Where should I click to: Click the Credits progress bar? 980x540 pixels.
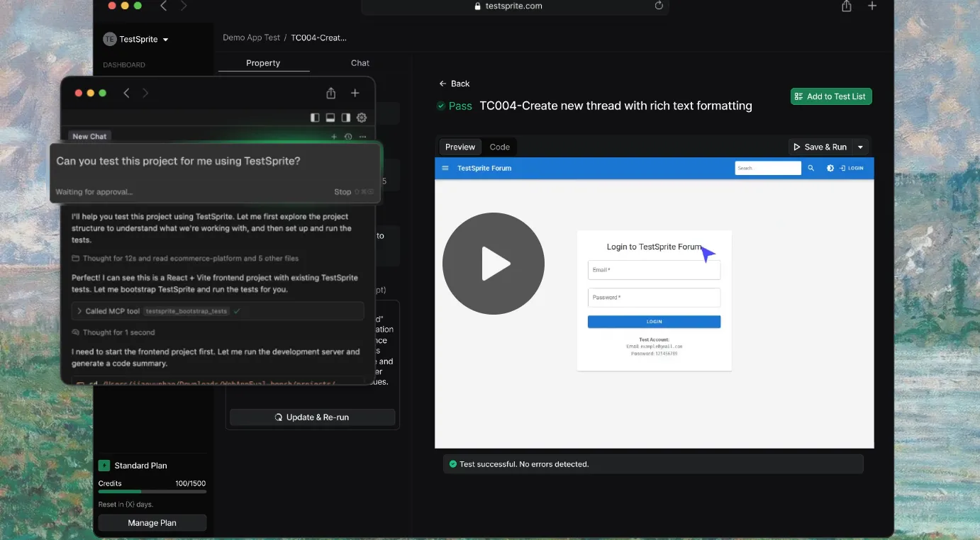click(152, 491)
